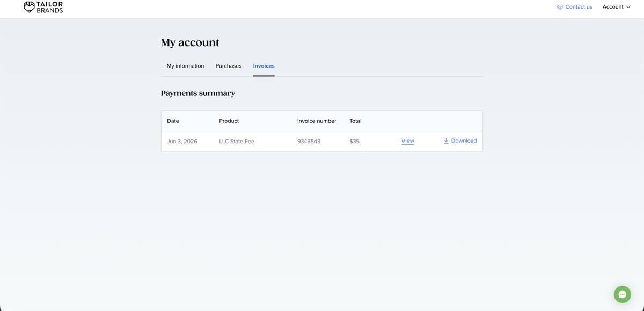Screen dimensions: 644x311
Task: Select the Invoices tab
Action: click(x=264, y=66)
